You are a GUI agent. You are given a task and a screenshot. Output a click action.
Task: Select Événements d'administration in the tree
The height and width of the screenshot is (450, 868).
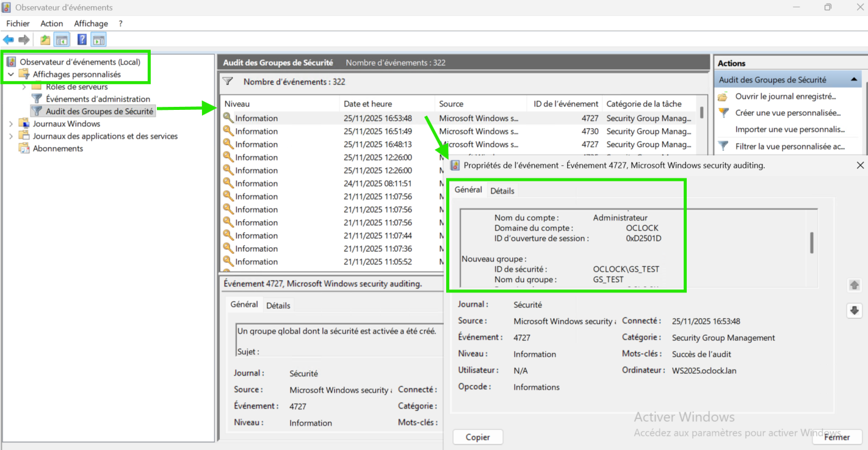[x=98, y=99]
